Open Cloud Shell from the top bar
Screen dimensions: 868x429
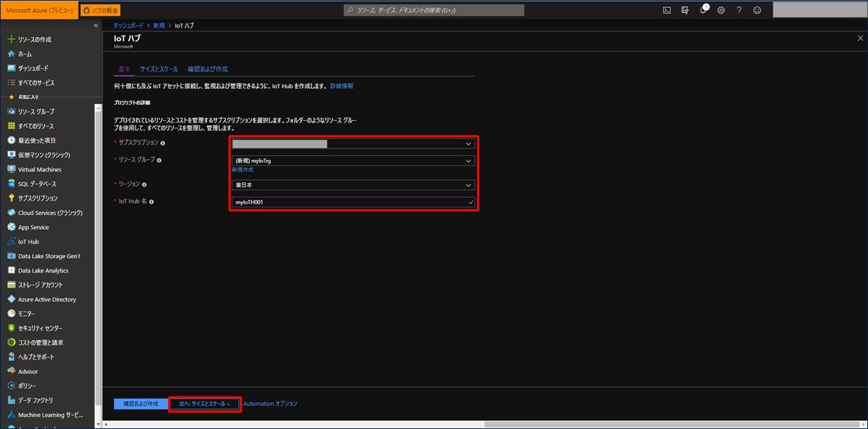pos(666,10)
